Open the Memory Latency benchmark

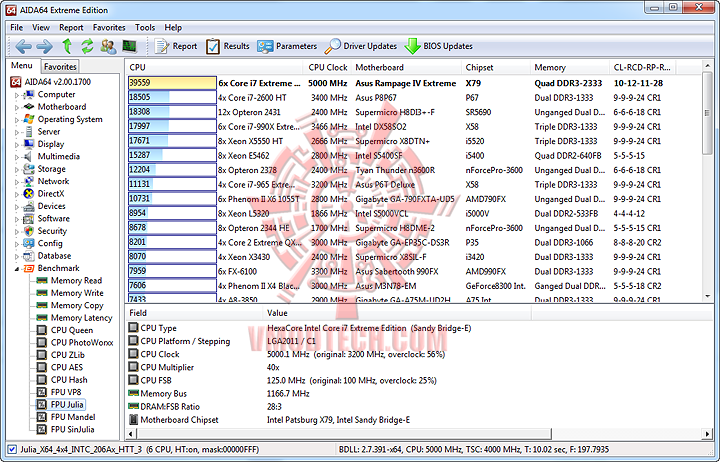(81, 318)
